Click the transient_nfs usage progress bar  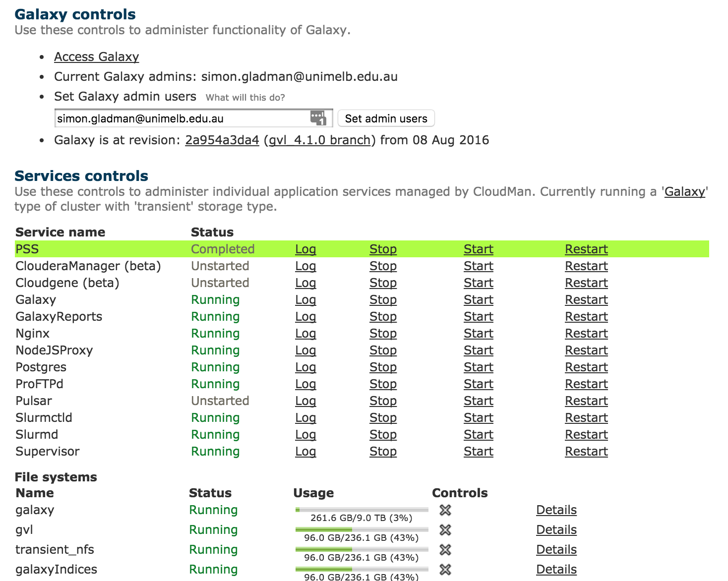[362, 549]
